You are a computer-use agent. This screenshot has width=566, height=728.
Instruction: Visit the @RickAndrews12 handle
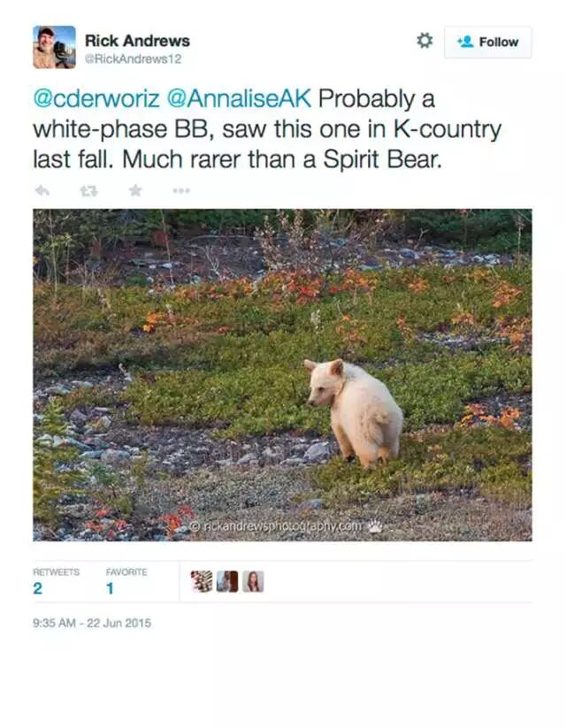click(133, 59)
